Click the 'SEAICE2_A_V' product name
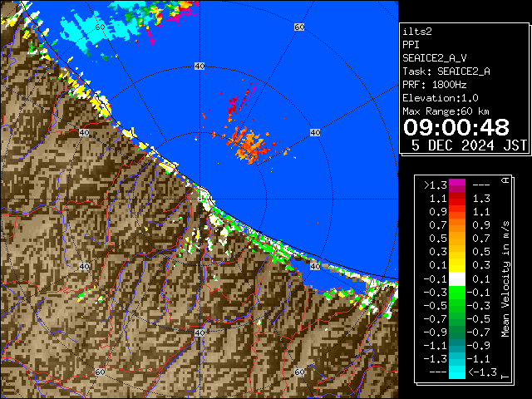The width and height of the screenshot is (532, 399). (435, 58)
